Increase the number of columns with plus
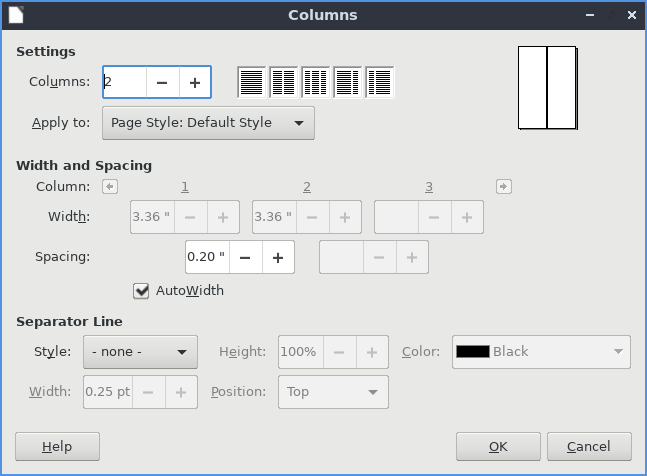Viewport: 647px width, 476px height. 195,83
